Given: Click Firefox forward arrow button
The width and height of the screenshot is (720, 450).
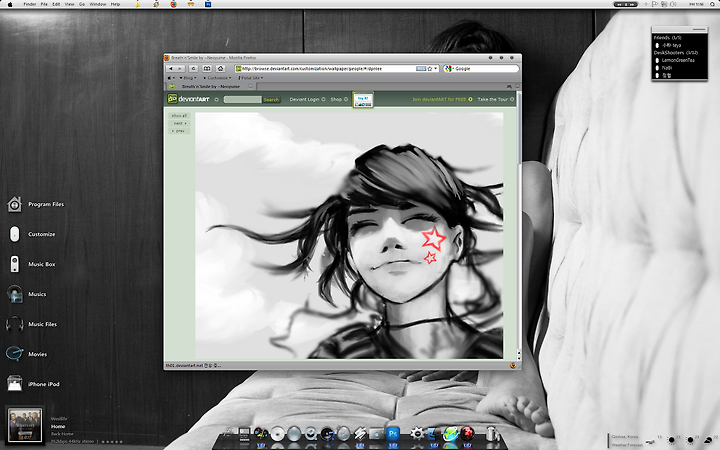Looking at the screenshot, I should tap(180, 68).
